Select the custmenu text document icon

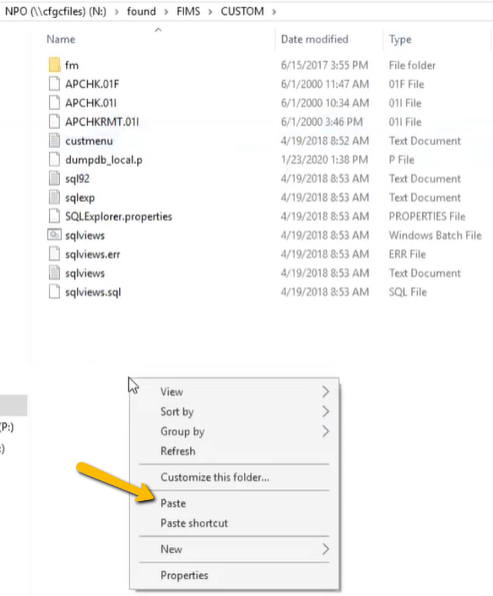[x=54, y=141]
